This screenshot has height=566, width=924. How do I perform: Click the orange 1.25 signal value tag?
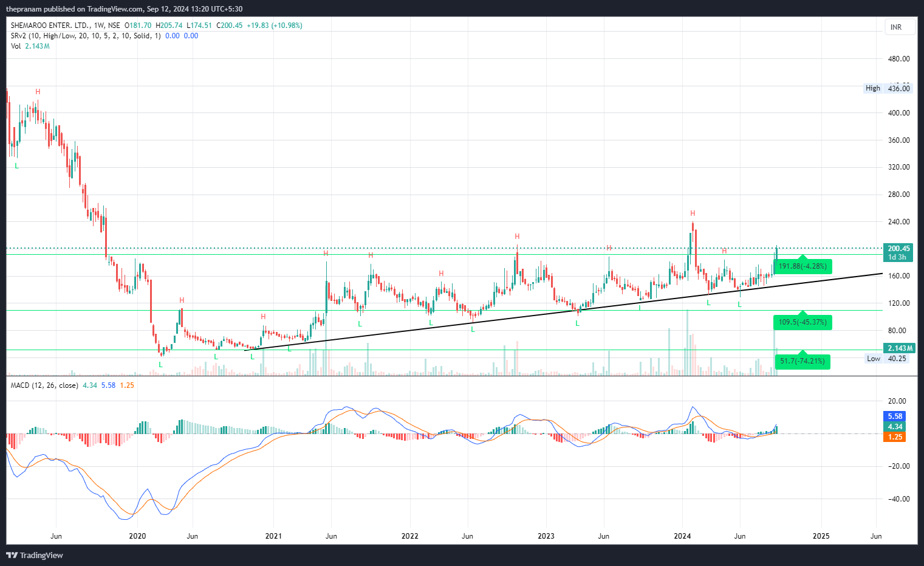click(x=895, y=437)
